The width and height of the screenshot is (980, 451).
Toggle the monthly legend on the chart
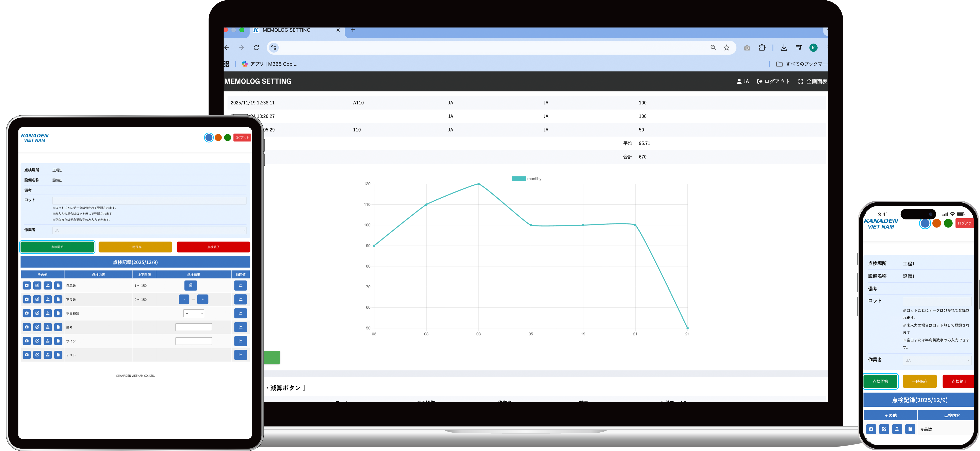(x=526, y=179)
